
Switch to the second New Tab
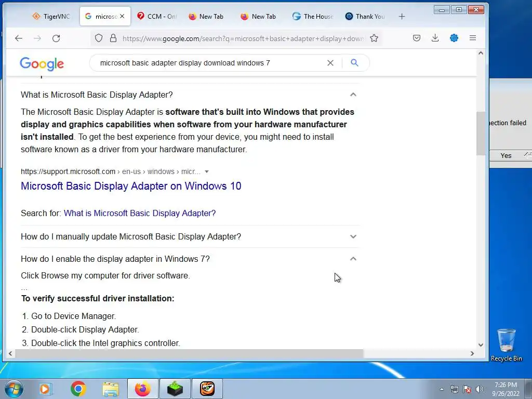[259, 16]
